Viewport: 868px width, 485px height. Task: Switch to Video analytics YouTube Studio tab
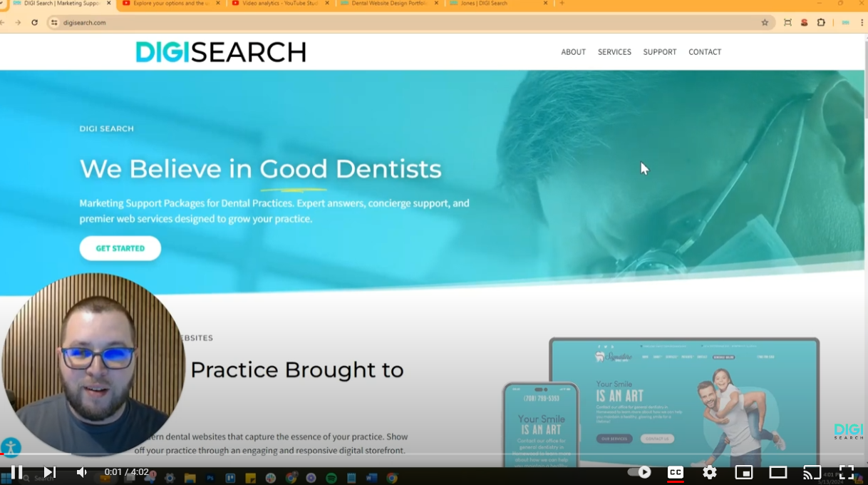[281, 4]
